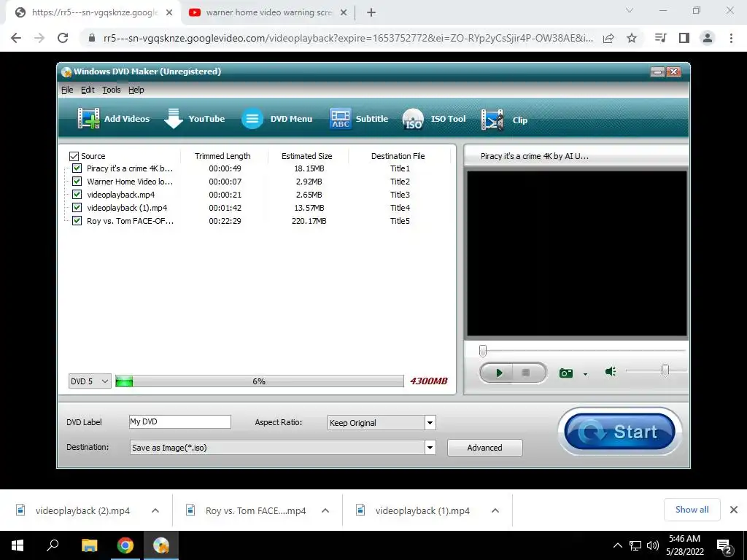Go back in the browser
The image size is (747, 560).
point(16,38)
